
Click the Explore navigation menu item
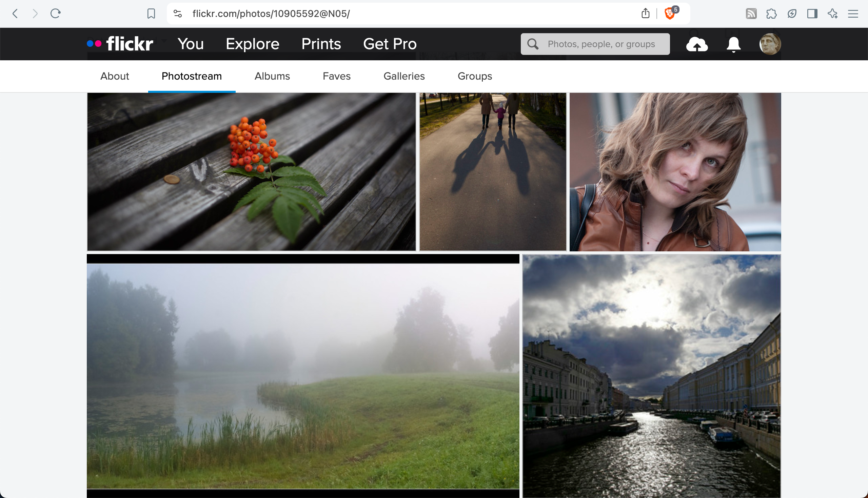pyautogui.click(x=252, y=43)
